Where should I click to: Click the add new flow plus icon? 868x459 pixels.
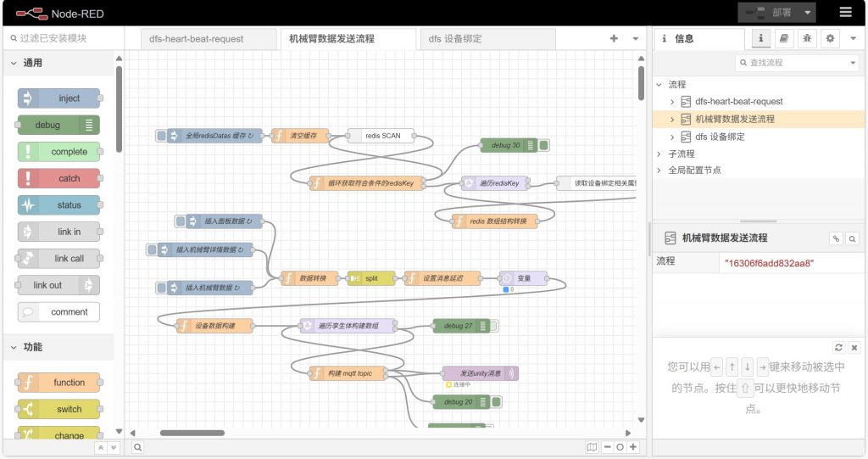tap(614, 38)
